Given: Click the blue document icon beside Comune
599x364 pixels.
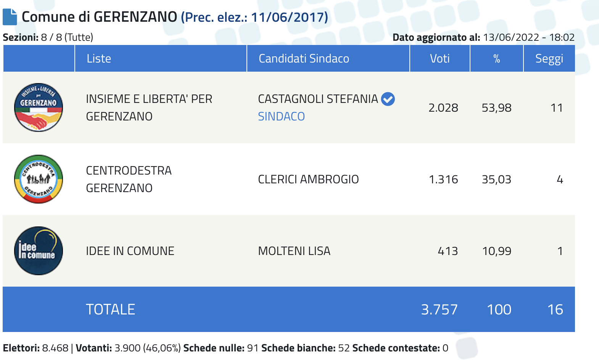Looking at the screenshot, I should click(10, 17).
